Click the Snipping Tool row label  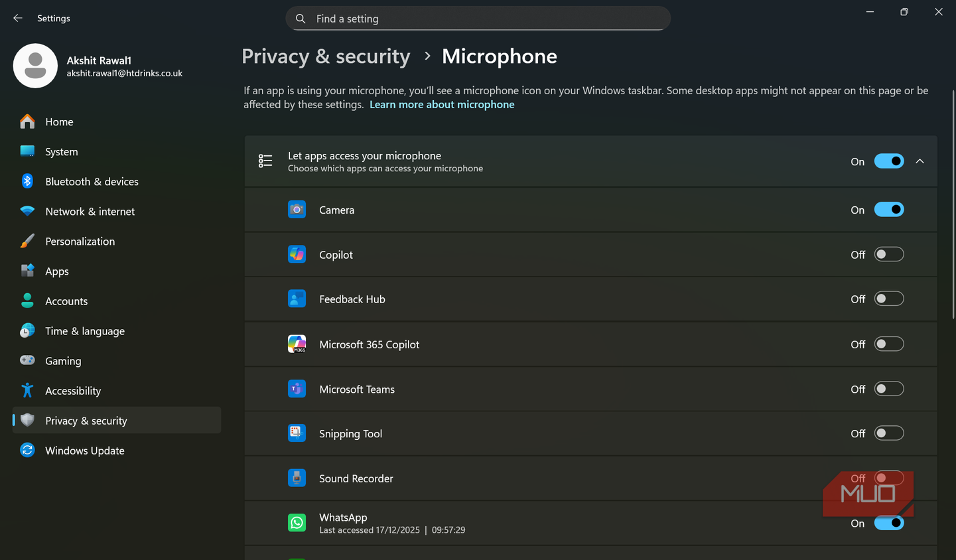pos(350,433)
